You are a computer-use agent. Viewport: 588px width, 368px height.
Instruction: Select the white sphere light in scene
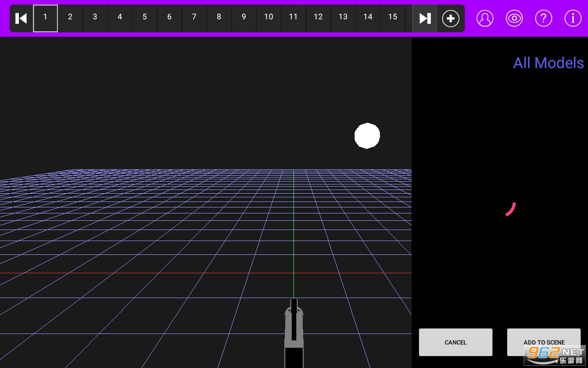pos(367,136)
